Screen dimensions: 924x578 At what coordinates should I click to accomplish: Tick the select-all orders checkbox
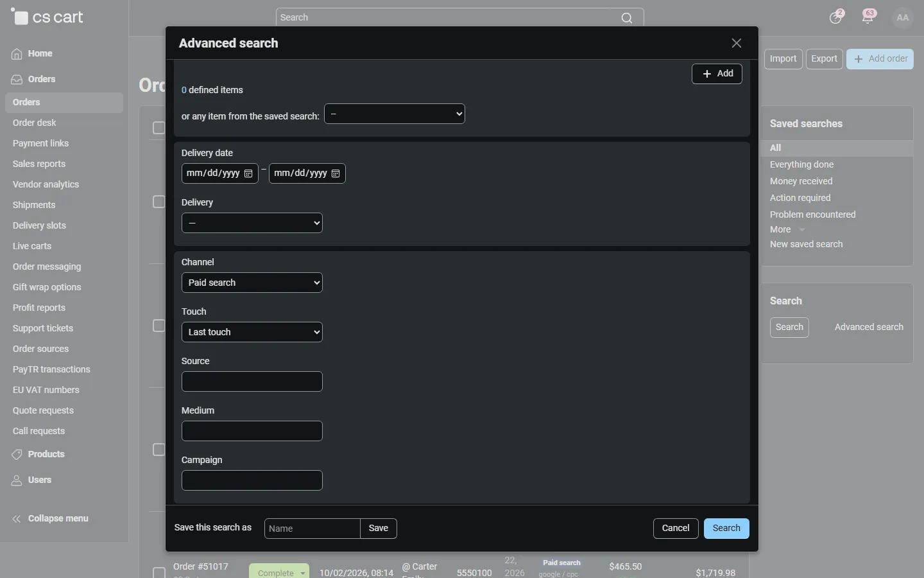(x=159, y=128)
